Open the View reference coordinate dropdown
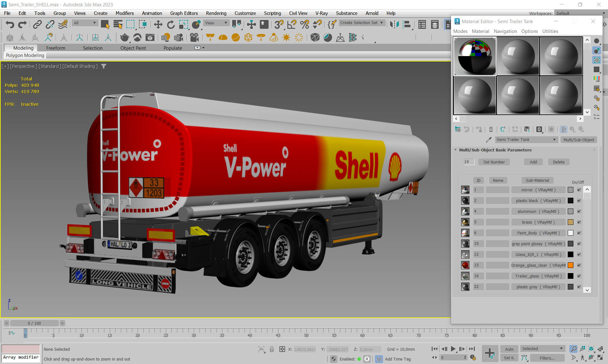608x364 pixels. pyautogui.click(x=217, y=23)
